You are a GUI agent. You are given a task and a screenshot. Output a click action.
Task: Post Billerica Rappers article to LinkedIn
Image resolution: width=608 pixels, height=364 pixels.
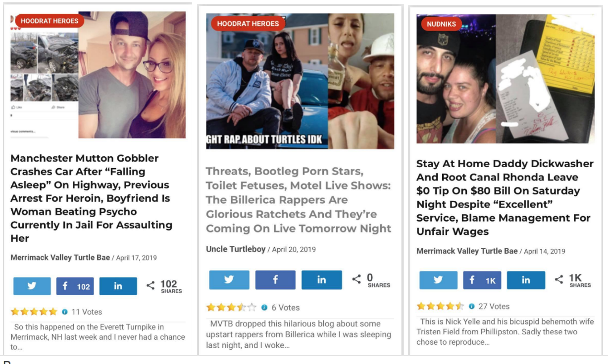point(321,279)
